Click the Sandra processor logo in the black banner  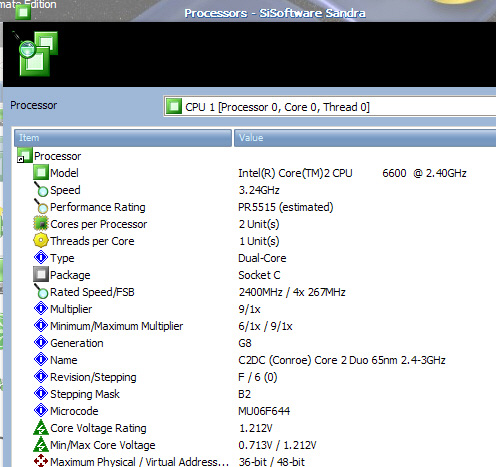tap(35, 53)
